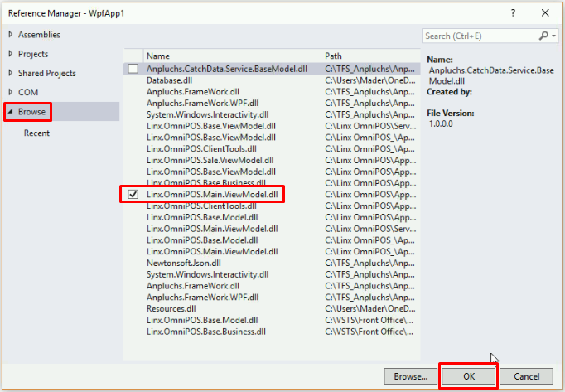Open the Recent sub-item under Browse
The image size is (565, 392).
(x=36, y=133)
